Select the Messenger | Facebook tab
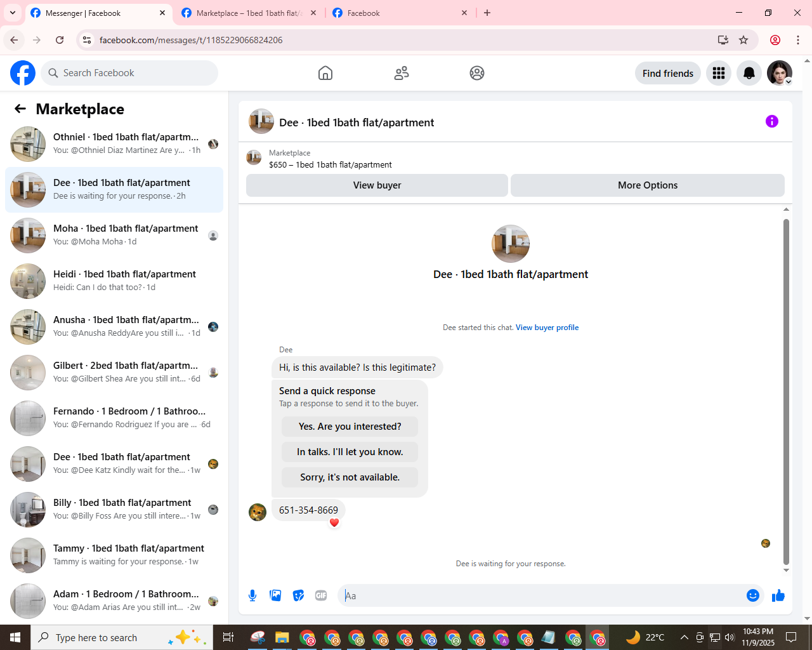812x650 pixels. (x=98, y=13)
